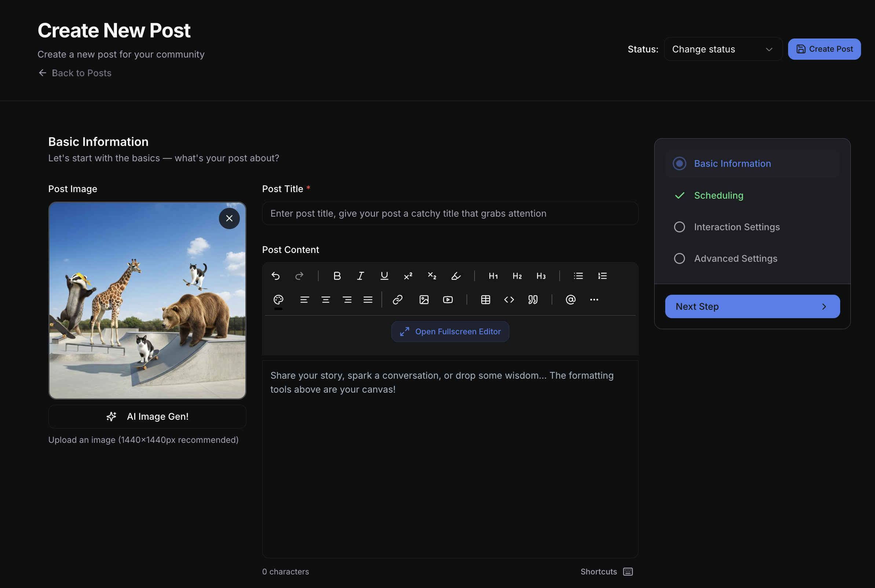Open the text color palette picker
875x588 pixels.
pyautogui.click(x=278, y=299)
